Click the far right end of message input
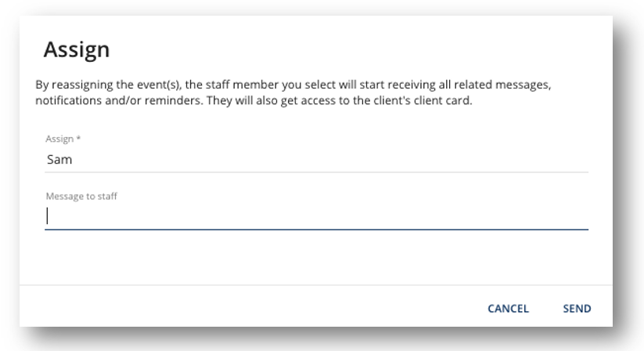 [x=583, y=216]
